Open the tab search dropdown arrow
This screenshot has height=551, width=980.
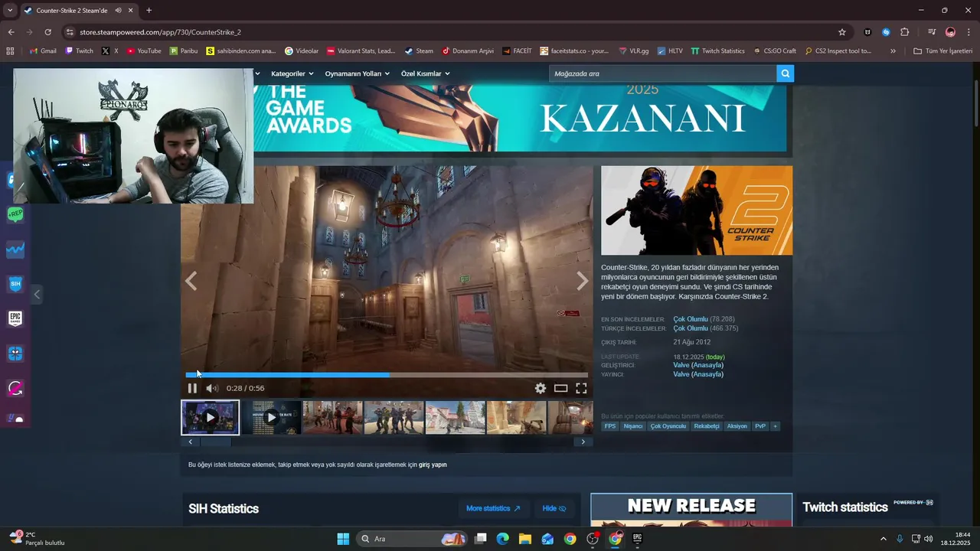click(x=10, y=11)
